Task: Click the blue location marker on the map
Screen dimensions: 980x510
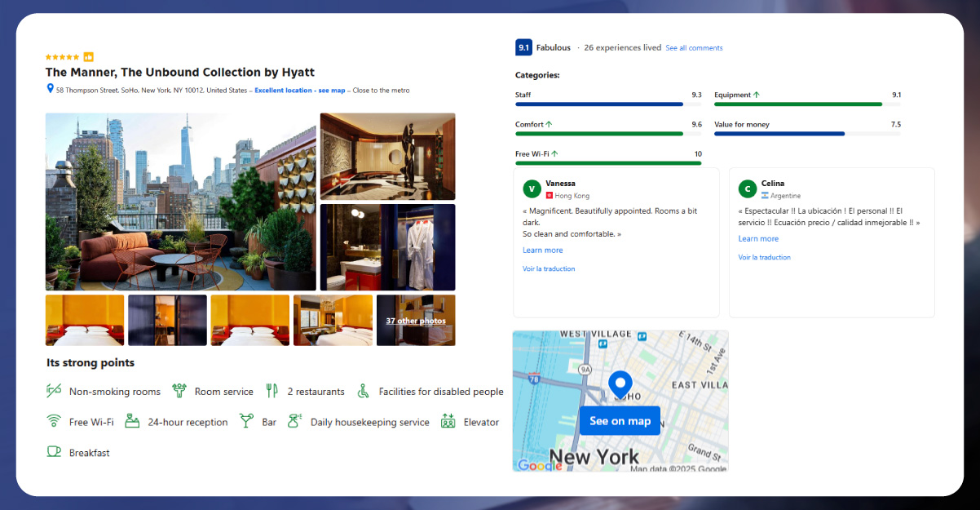Action: [x=620, y=384]
